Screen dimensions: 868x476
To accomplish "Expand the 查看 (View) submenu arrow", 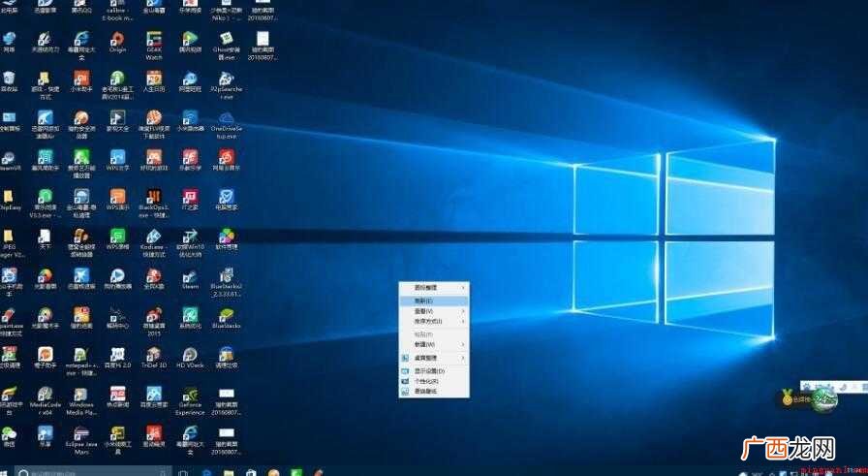I will pyautogui.click(x=464, y=311).
